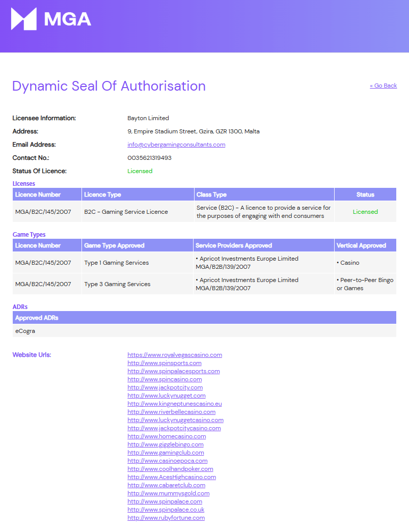Open the AcesHighcasino.com link

(172, 477)
